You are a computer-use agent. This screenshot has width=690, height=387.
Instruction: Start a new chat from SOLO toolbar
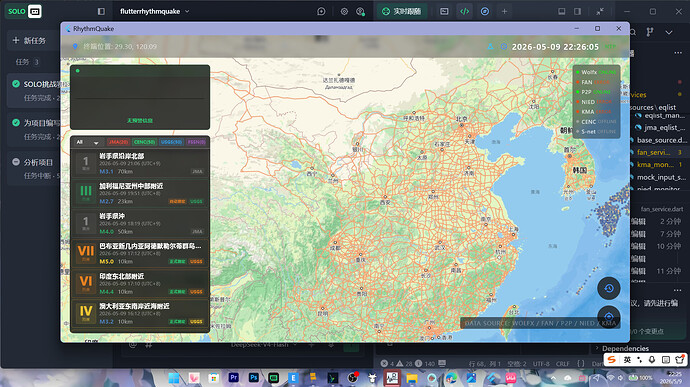[x=321, y=11]
